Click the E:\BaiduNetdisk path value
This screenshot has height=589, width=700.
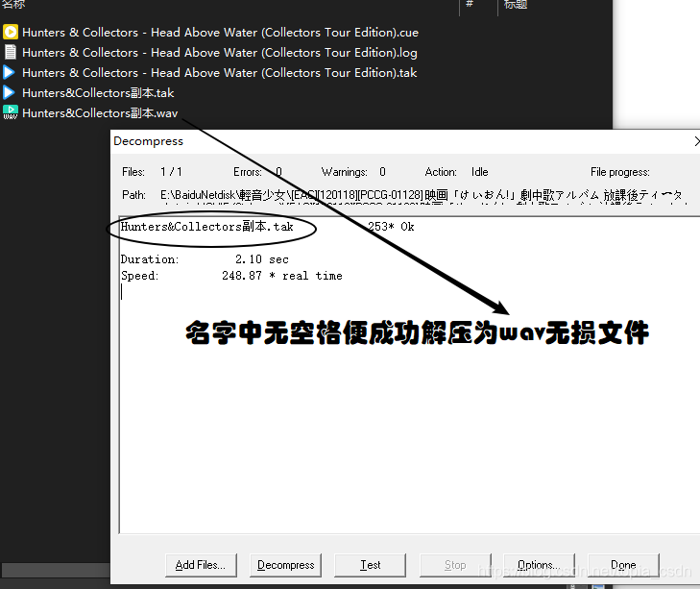(x=422, y=195)
